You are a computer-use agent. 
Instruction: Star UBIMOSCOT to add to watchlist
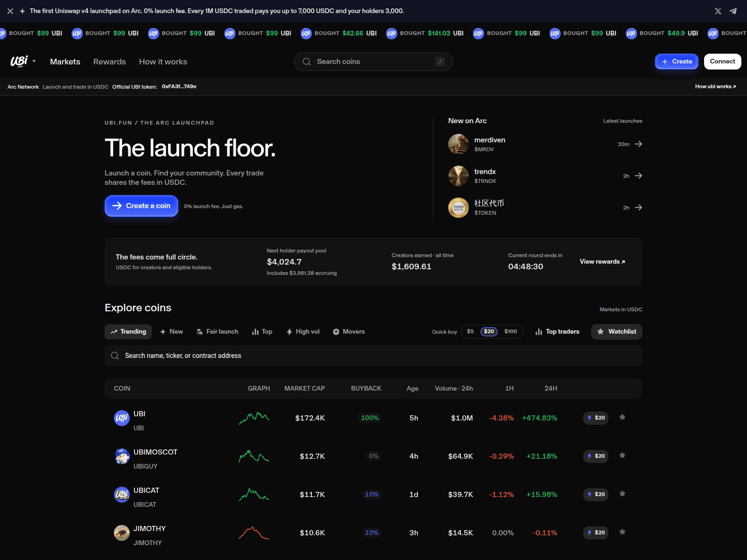coord(622,455)
